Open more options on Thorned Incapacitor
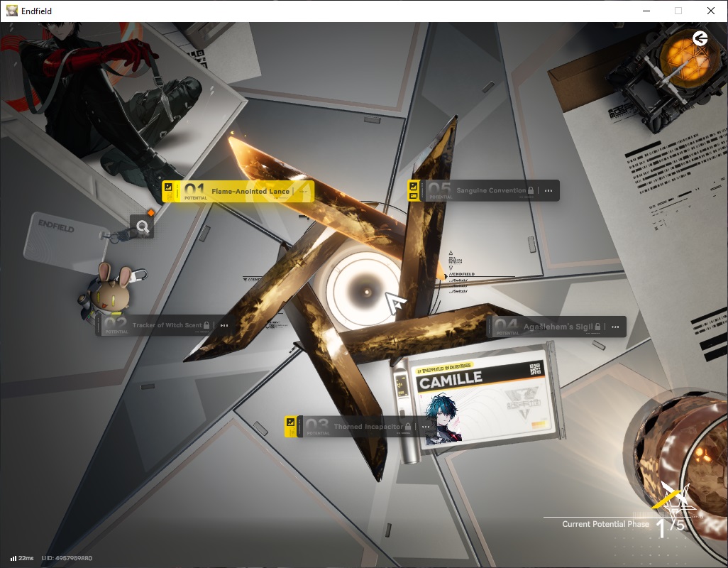 click(425, 426)
